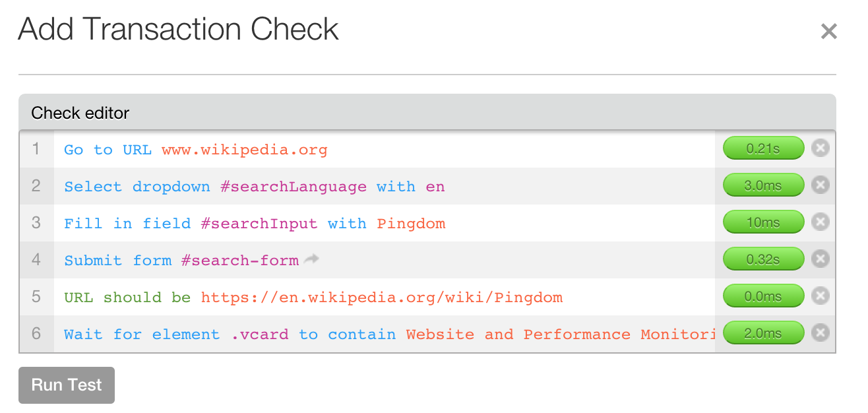This screenshot has width=868, height=413.
Task: Click the 3.0ms result badge
Action: tap(764, 185)
